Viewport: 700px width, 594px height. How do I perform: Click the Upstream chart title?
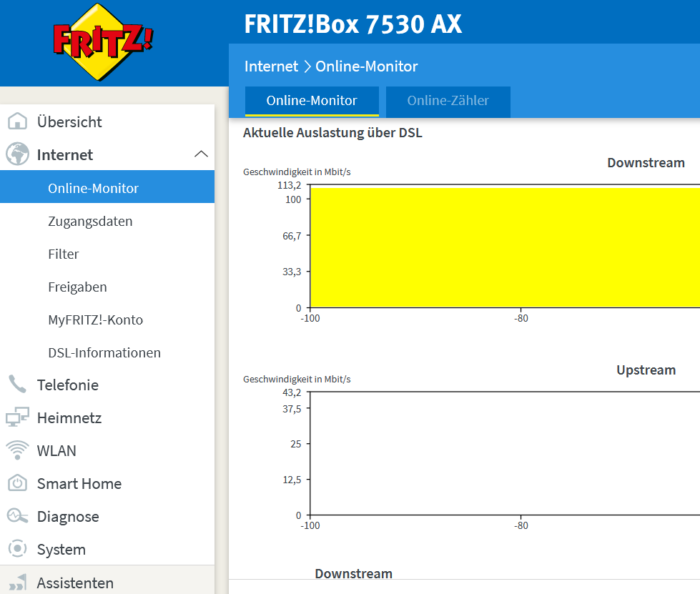point(646,370)
